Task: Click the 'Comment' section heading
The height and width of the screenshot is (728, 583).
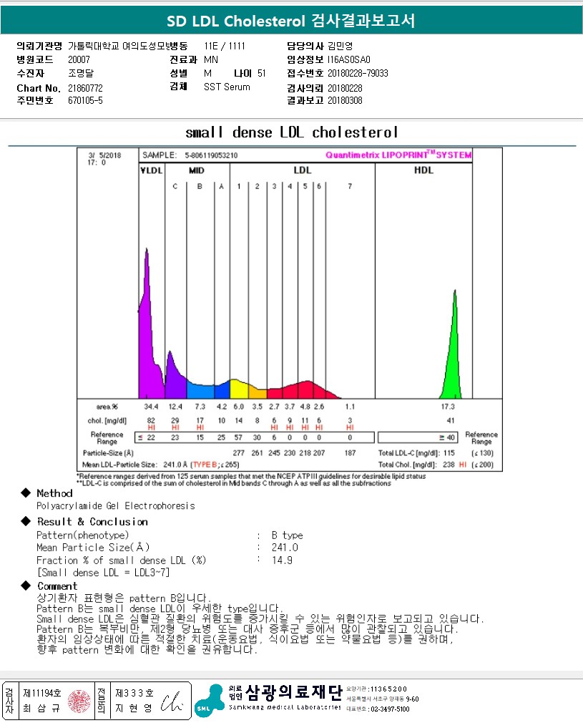Action: click(x=57, y=586)
